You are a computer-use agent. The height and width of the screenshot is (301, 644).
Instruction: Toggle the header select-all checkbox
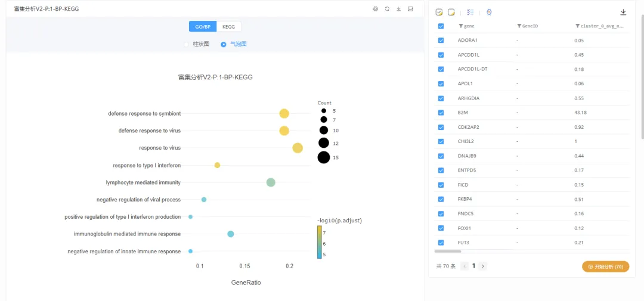click(441, 26)
